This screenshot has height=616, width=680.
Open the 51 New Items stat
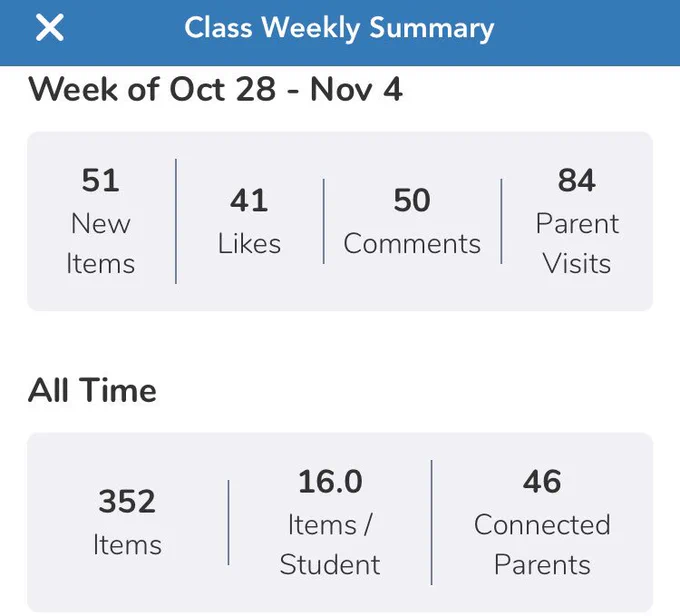101,221
